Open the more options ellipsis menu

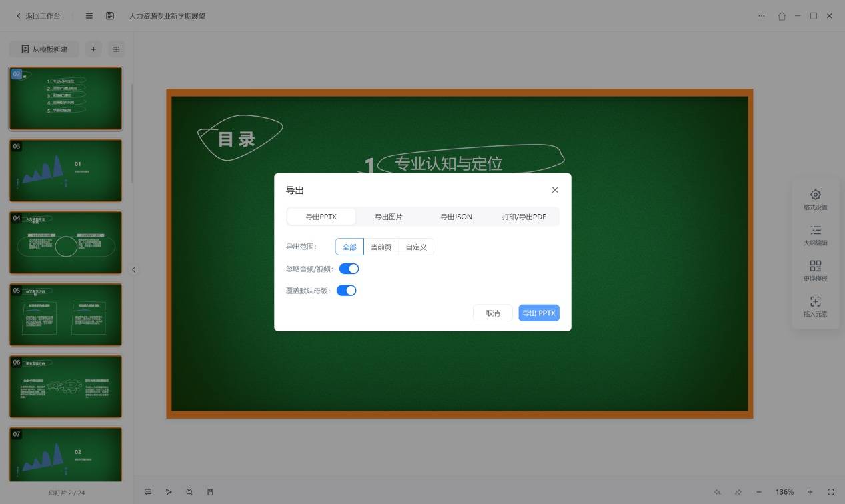tap(762, 16)
